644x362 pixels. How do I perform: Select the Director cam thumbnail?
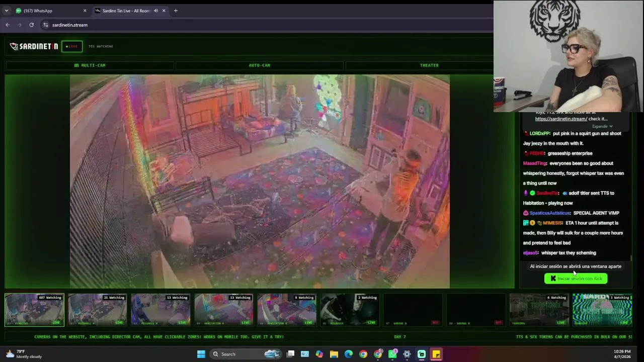click(34, 310)
